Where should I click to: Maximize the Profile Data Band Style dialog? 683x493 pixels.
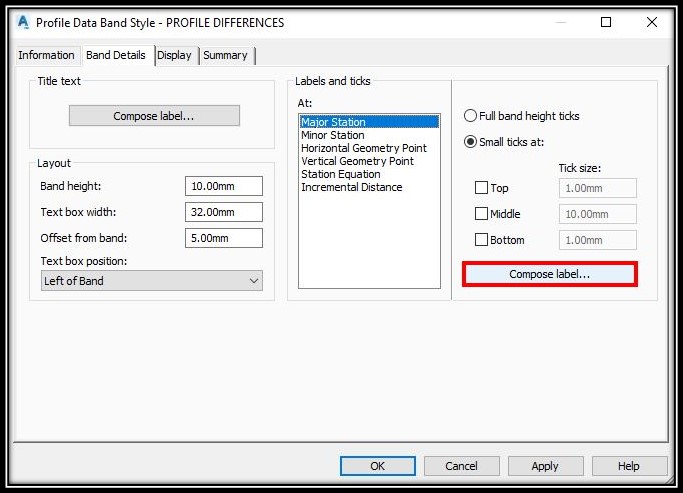606,22
